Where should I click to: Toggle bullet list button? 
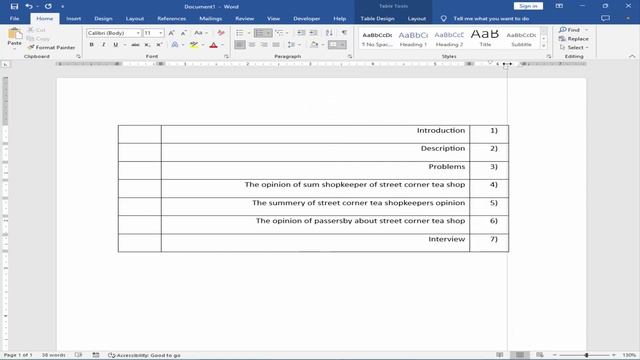click(x=240, y=33)
